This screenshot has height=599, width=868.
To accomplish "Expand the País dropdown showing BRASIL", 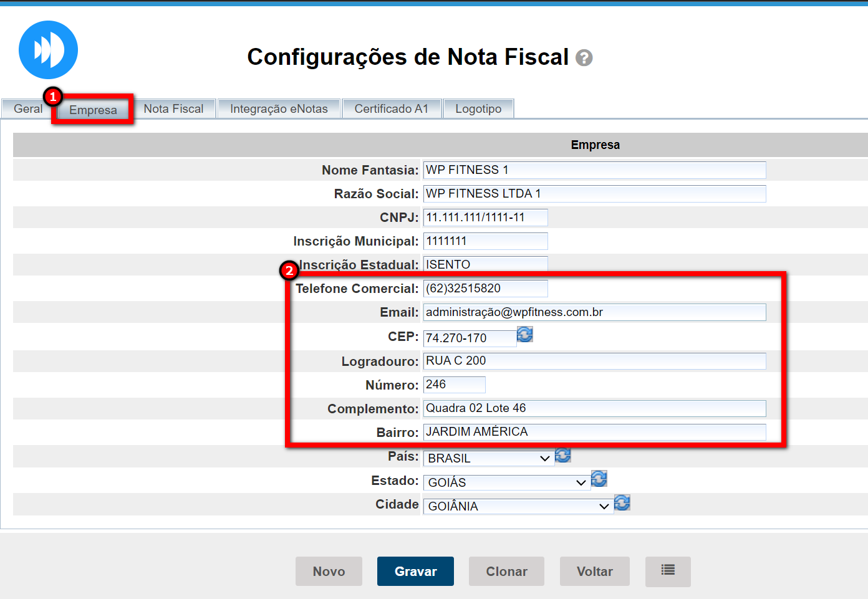I will [x=488, y=458].
